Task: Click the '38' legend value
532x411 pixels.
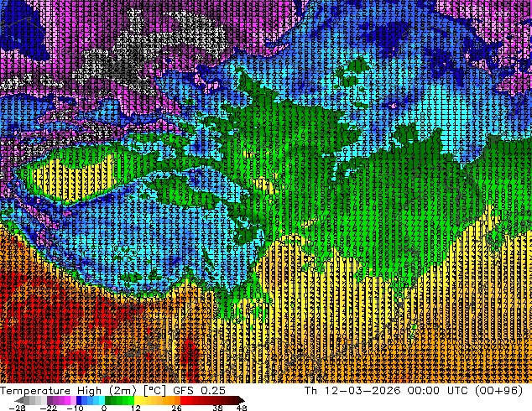Action: click(218, 408)
